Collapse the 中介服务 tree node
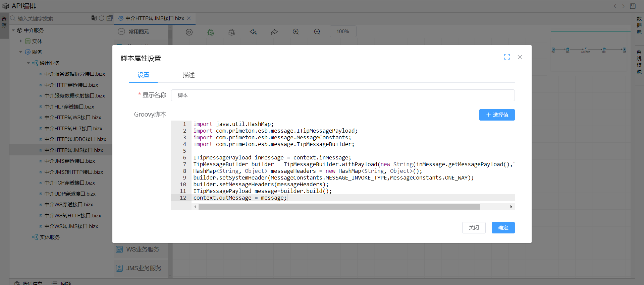644x285 pixels. (x=13, y=30)
